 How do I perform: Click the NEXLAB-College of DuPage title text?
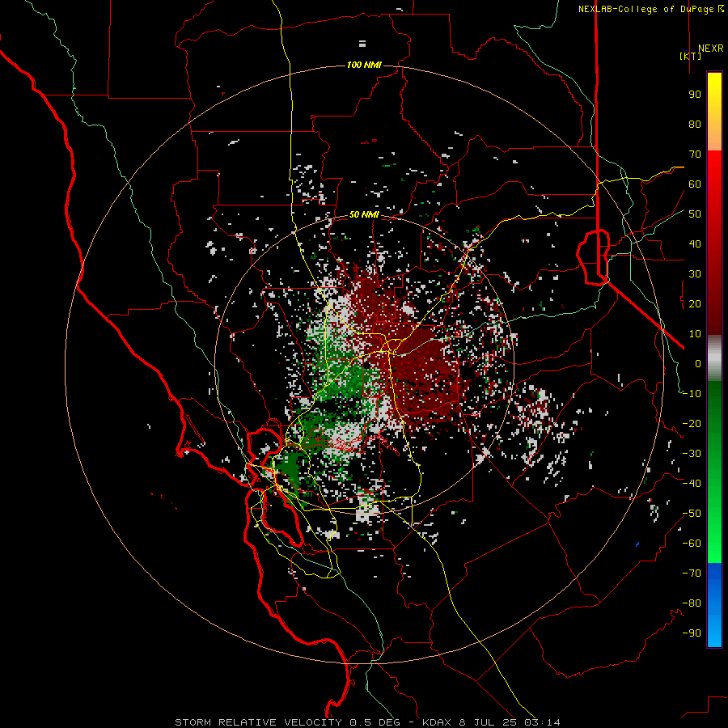coord(650,9)
